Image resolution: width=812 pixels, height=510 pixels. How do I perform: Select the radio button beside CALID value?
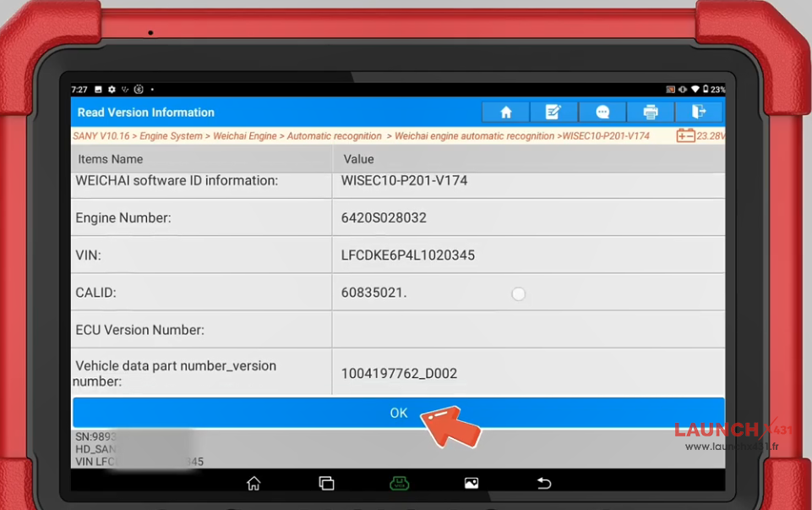[x=517, y=293]
